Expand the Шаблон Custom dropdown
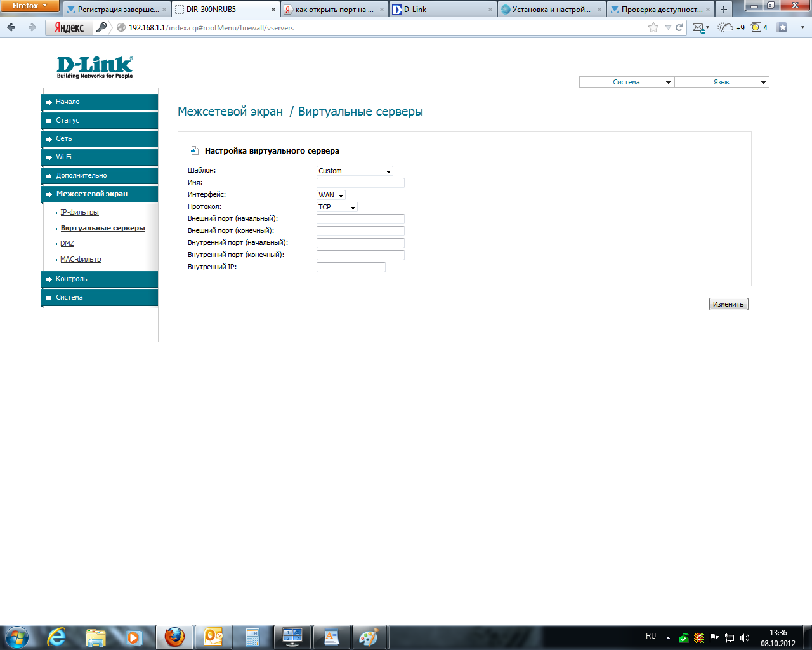812x650 pixels. click(355, 171)
